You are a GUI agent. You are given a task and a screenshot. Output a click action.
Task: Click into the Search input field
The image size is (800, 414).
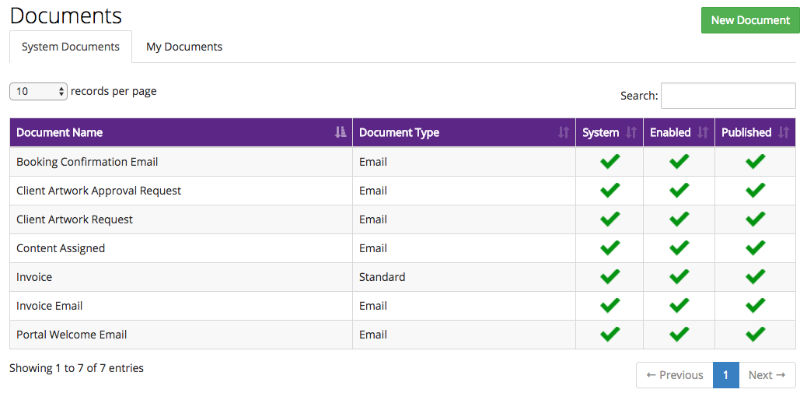tap(728, 96)
